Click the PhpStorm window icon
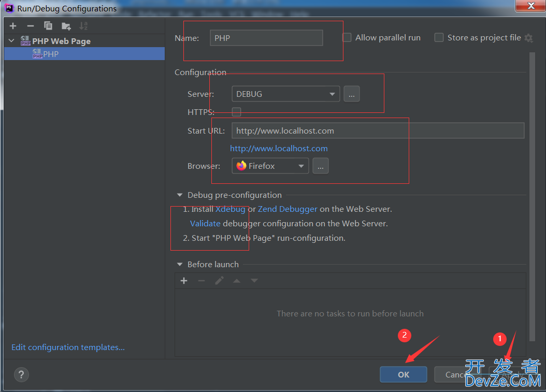This screenshot has height=392, width=546. click(x=9, y=8)
